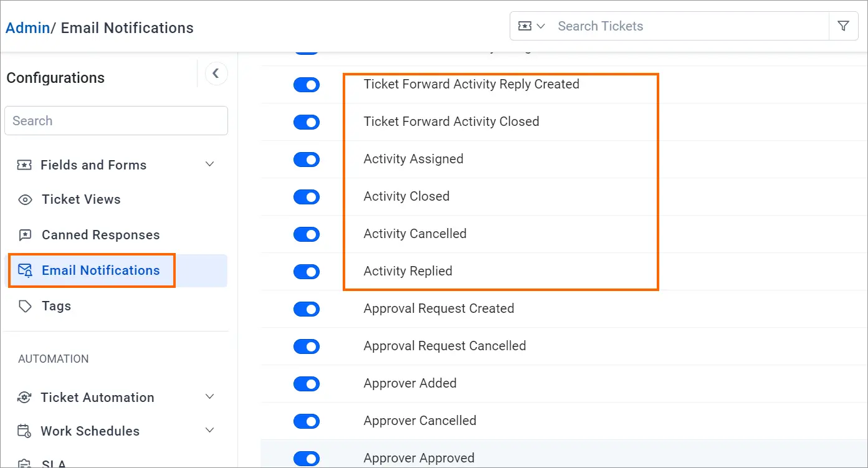The width and height of the screenshot is (868, 468).
Task: Click the Work Schedules calendar icon
Action: [x=24, y=431]
